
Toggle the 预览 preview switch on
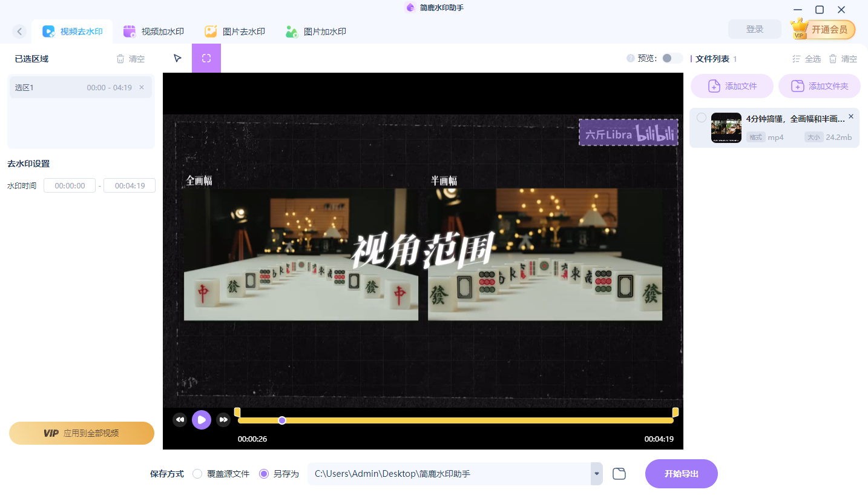[x=671, y=58]
